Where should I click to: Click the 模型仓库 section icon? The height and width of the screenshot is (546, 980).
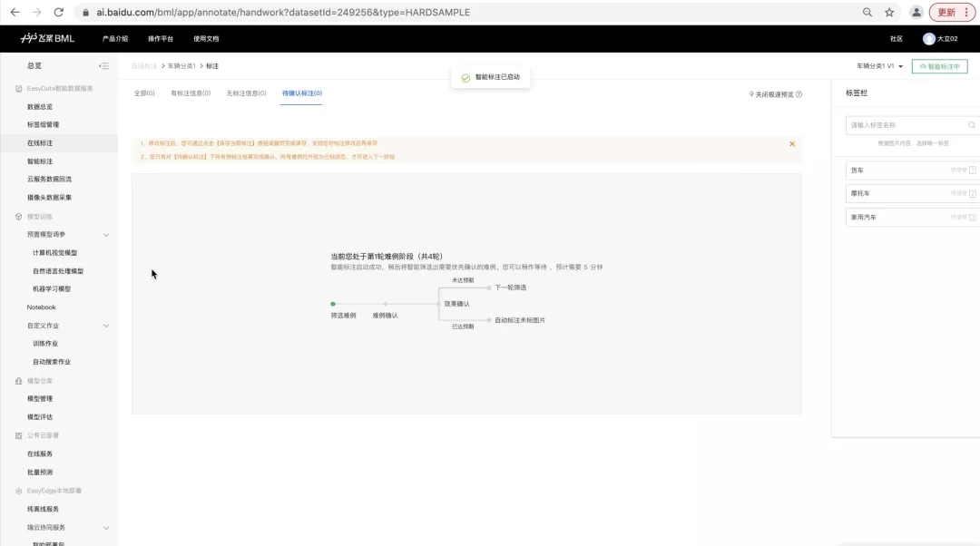point(18,381)
